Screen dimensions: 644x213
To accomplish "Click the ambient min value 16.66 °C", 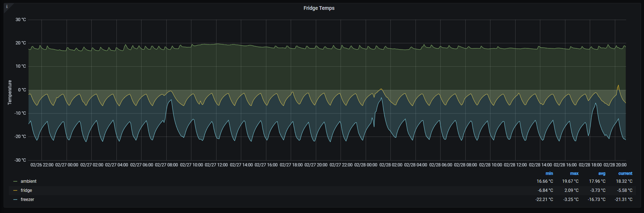I will (x=545, y=181).
